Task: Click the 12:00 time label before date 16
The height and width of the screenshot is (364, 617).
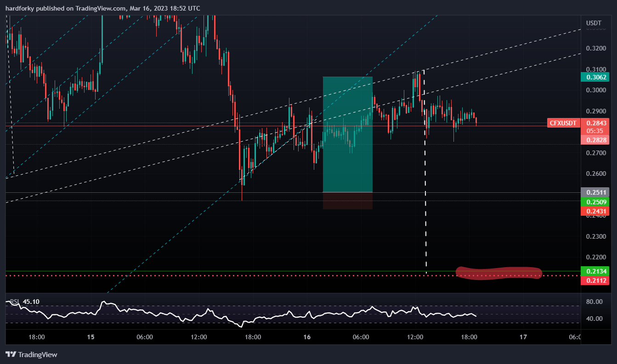Action: pyautogui.click(x=198, y=337)
